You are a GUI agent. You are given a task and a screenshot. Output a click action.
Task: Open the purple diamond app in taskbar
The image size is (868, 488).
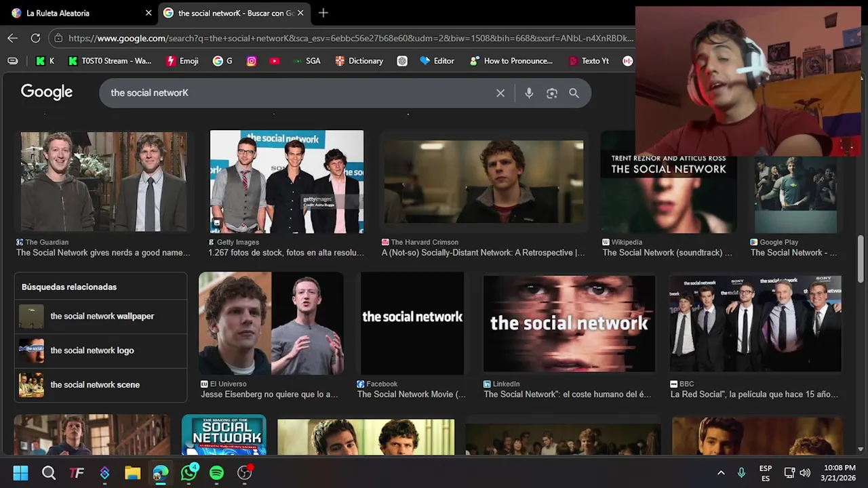104,472
